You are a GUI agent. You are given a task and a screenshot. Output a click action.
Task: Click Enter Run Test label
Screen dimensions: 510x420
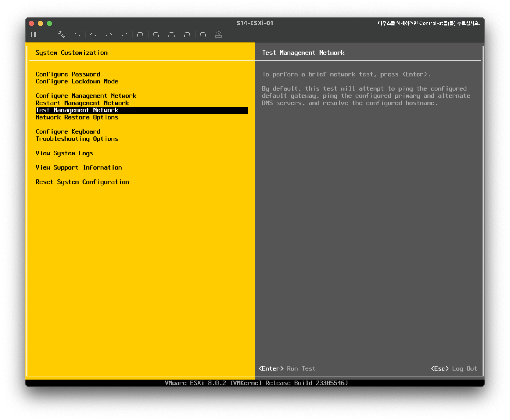click(287, 368)
